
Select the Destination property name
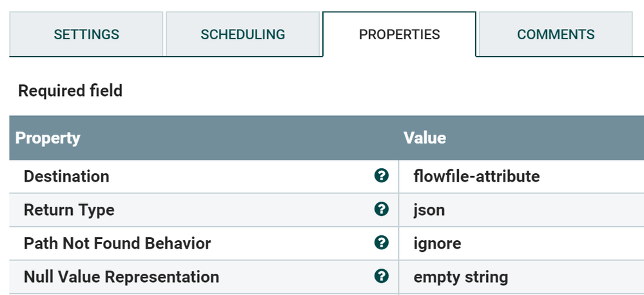66,176
